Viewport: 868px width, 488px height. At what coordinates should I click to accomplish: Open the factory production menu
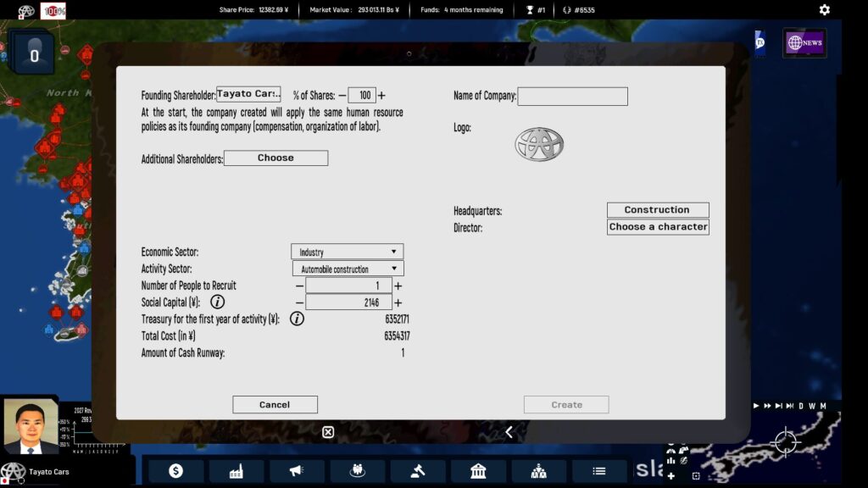coord(236,471)
